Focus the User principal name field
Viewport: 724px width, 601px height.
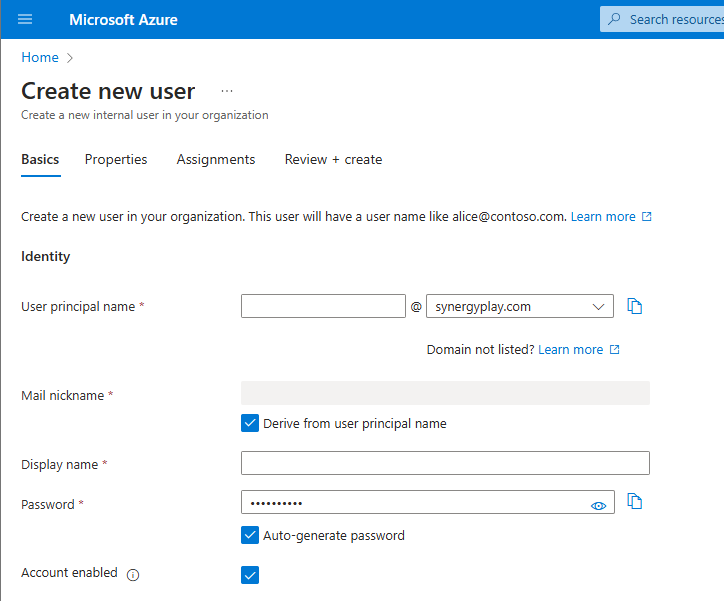tap(323, 306)
